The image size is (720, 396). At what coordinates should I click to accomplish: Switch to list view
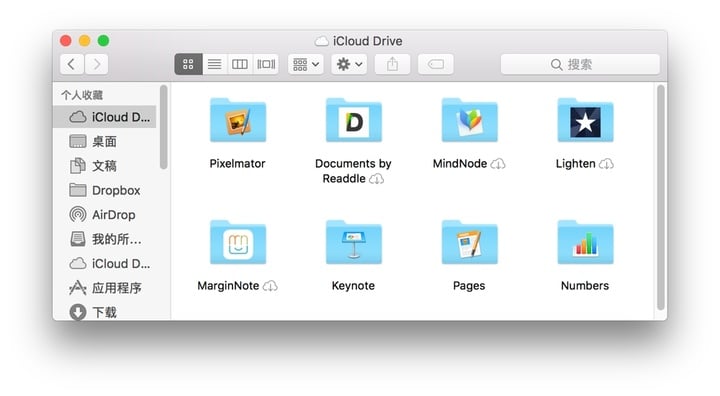tap(214, 64)
